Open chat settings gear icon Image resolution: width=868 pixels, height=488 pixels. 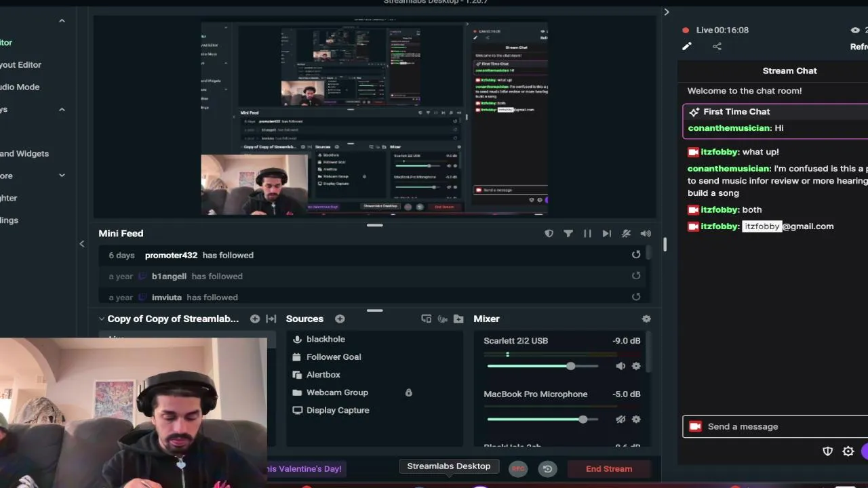(848, 451)
